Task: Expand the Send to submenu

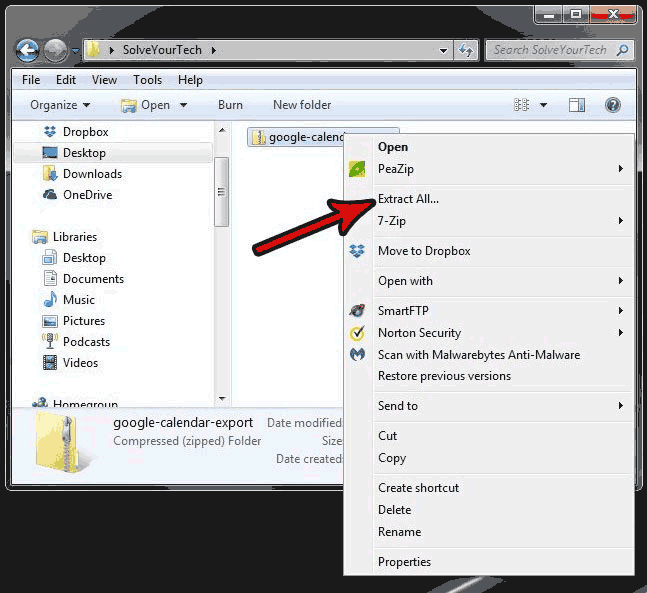Action: coord(621,406)
